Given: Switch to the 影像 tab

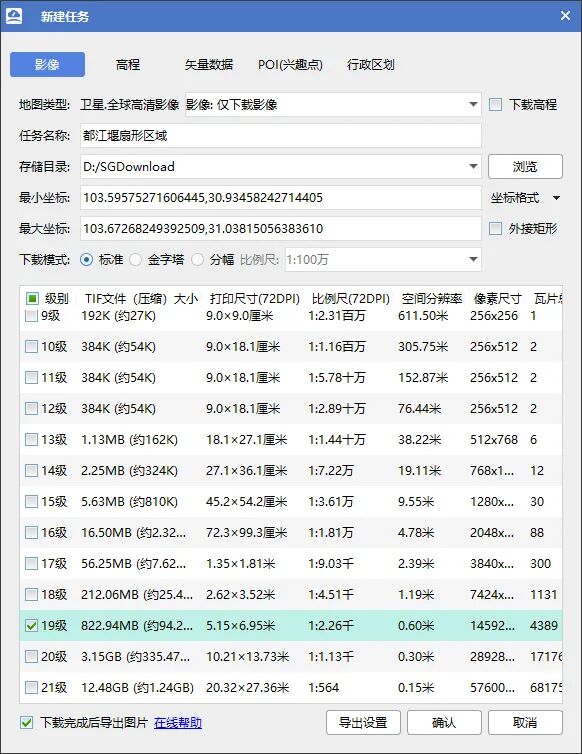Looking at the screenshot, I should (47, 64).
